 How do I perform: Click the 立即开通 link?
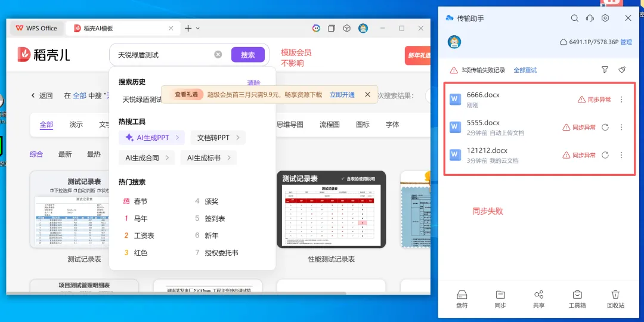(342, 94)
